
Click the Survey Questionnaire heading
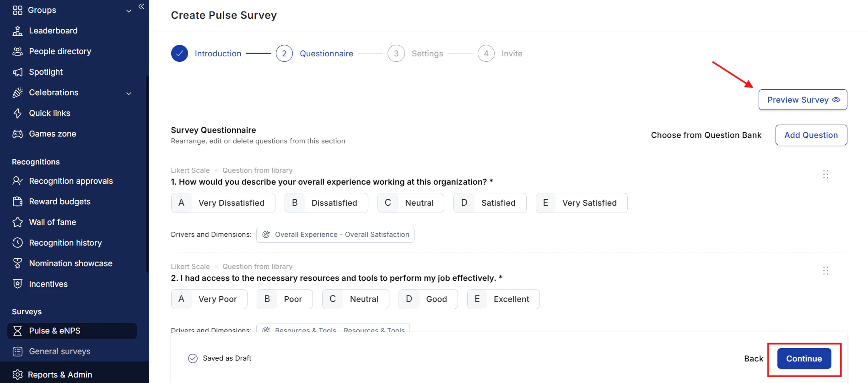pos(213,130)
